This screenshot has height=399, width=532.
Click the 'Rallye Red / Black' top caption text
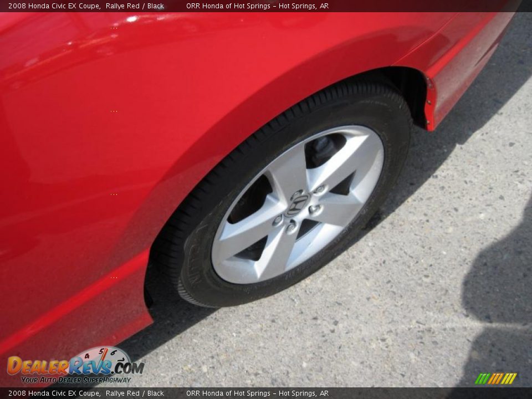(135, 6)
